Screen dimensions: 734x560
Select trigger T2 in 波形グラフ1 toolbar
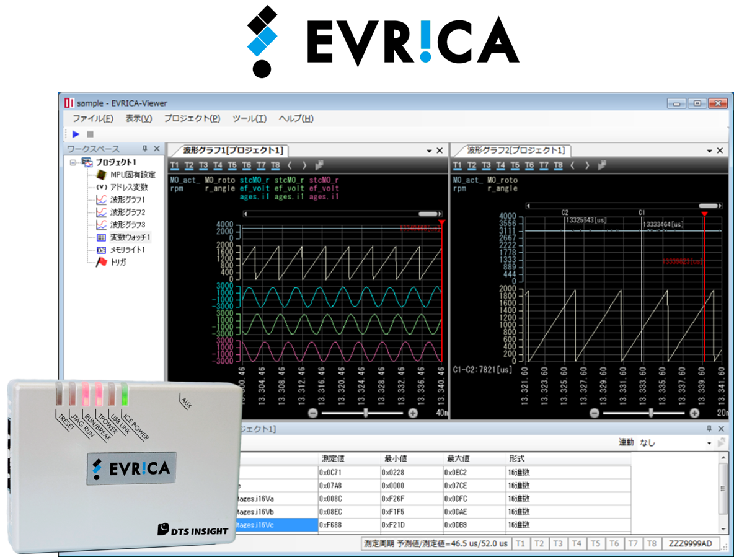[x=188, y=165]
